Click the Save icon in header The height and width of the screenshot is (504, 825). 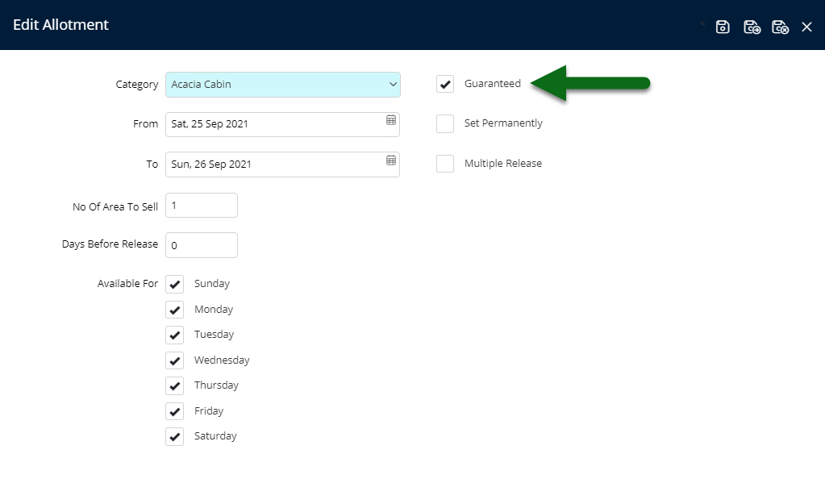(x=723, y=27)
